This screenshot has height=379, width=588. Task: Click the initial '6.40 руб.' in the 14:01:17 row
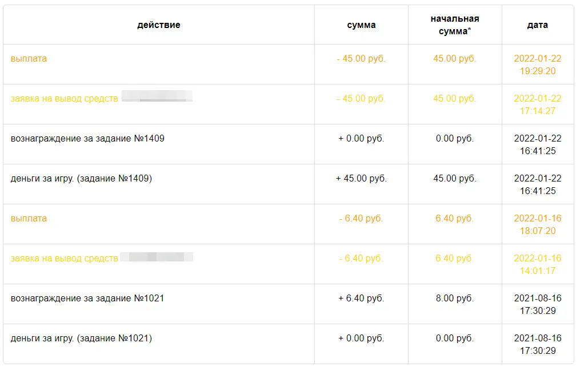coord(455,259)
